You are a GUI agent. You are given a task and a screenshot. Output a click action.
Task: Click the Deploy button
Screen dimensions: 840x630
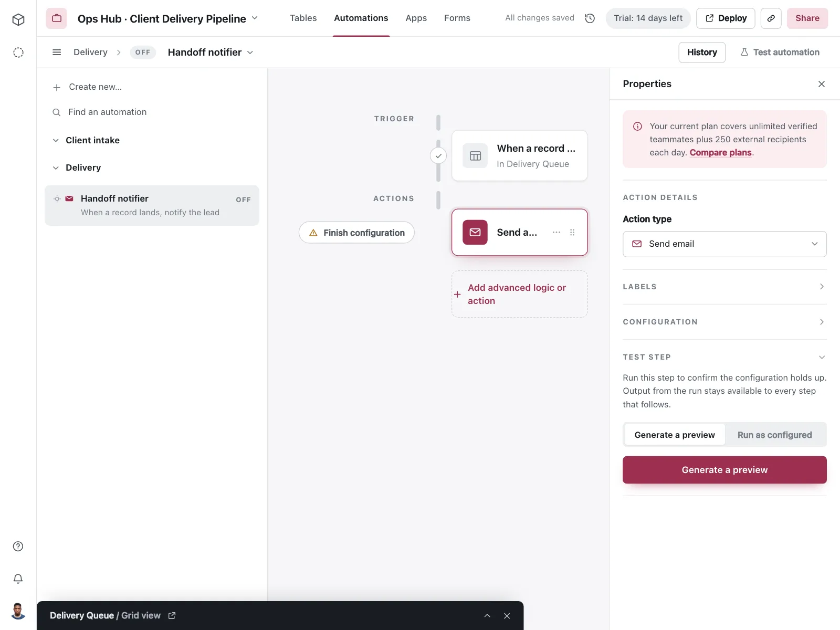(726, 18)
